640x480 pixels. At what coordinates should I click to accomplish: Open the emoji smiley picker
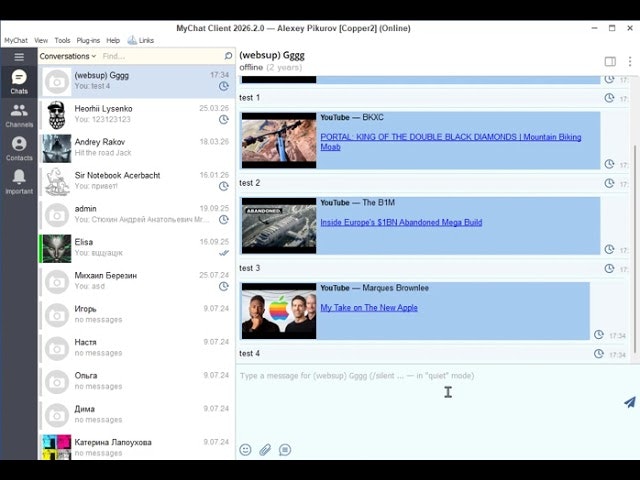point(245,450)
